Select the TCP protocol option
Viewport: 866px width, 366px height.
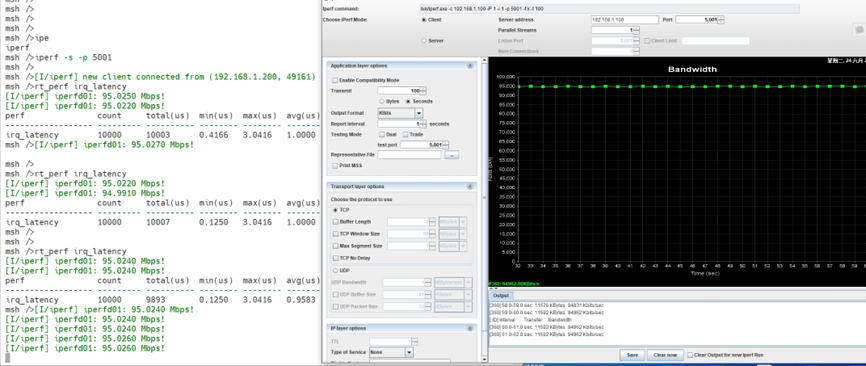(x=335, y=210)
